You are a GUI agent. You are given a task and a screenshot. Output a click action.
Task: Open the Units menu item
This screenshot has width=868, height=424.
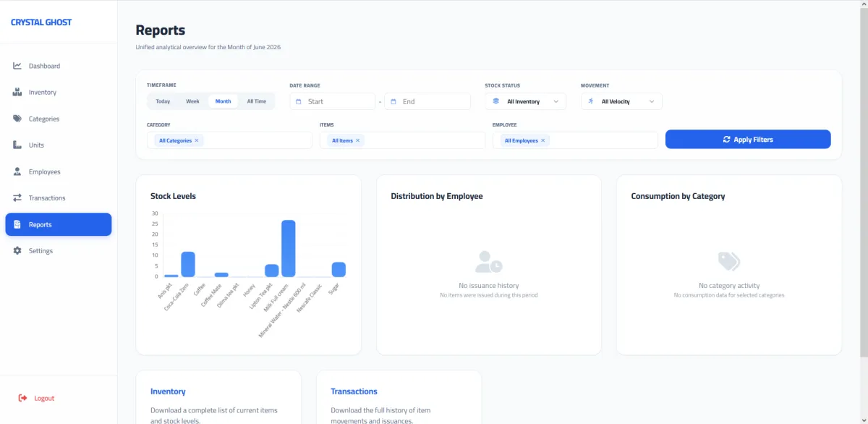tap(59, 145)
